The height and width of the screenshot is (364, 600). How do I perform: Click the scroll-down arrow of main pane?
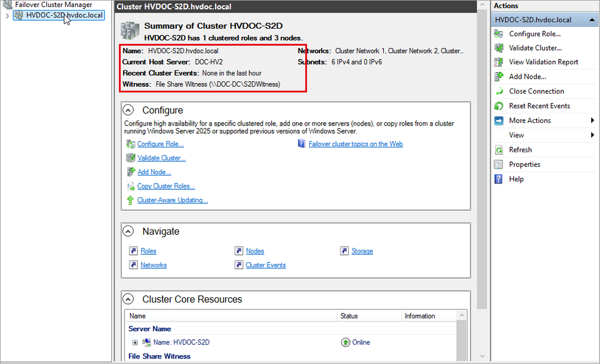pos(482,357)
